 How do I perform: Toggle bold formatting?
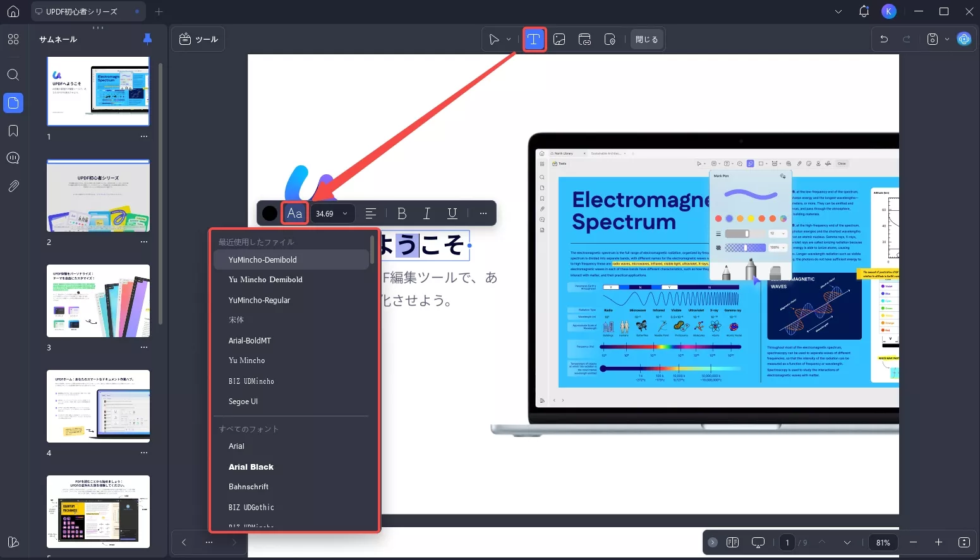(x=402, y=213)
